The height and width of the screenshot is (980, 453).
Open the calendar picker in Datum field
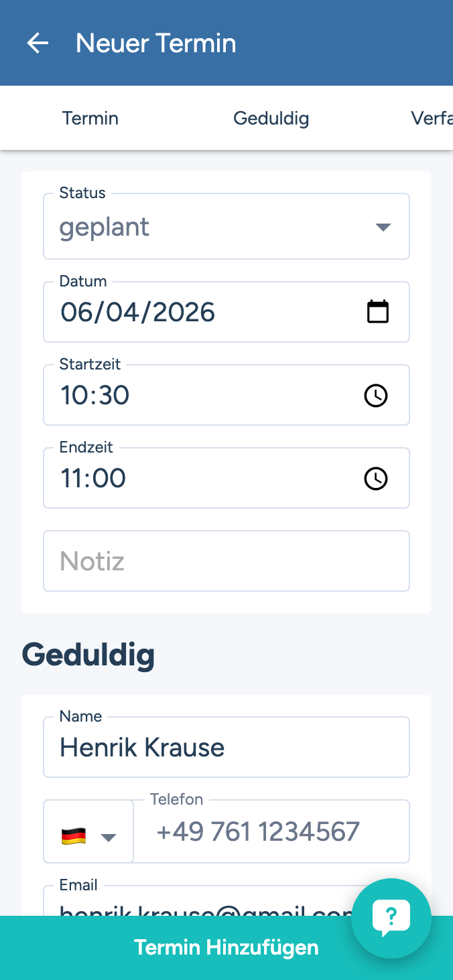tap(377, 312)
